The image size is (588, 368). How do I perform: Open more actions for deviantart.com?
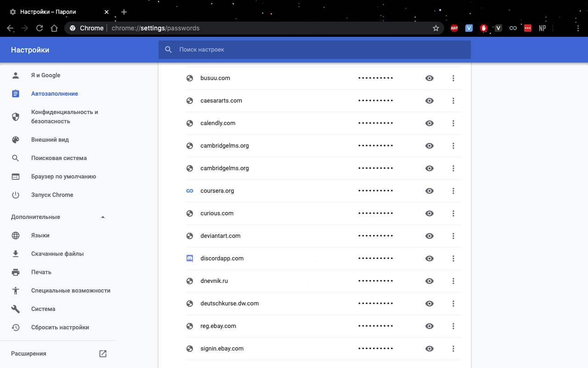pos(453,236)
